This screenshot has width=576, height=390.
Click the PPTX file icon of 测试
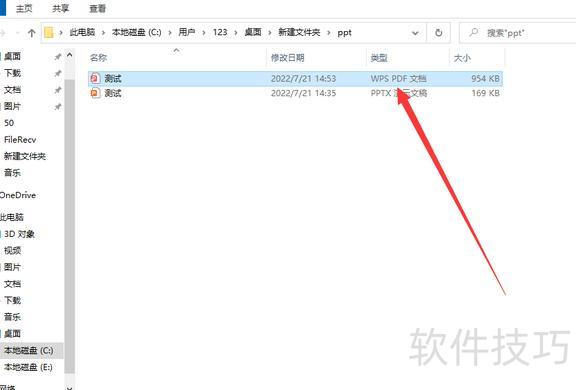(x=95, y=93)
